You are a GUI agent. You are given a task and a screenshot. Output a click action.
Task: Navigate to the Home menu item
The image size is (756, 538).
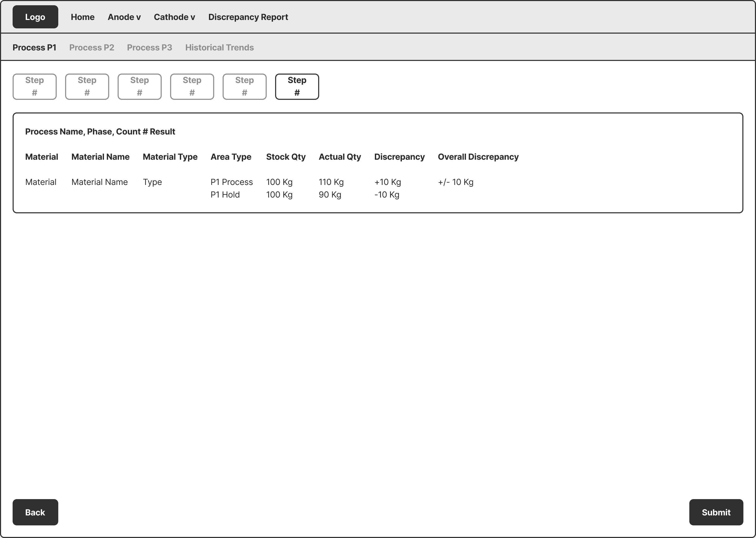tap(82, 17)
